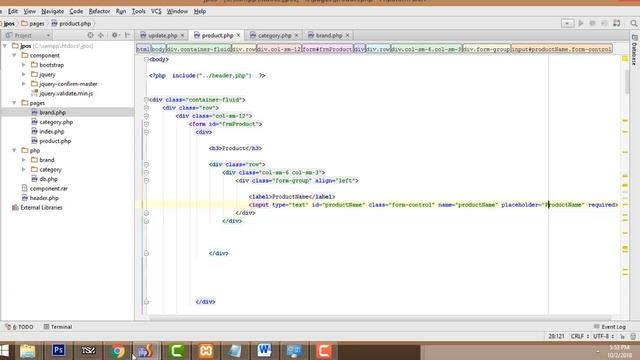Open the Tools menu
The image size is (640, 360).
pos(138,11)
